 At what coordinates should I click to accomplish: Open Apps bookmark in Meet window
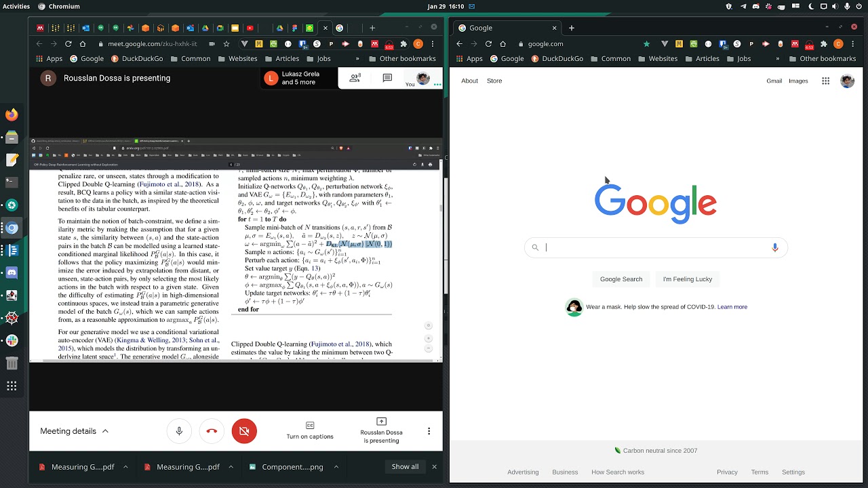point(49,59)
